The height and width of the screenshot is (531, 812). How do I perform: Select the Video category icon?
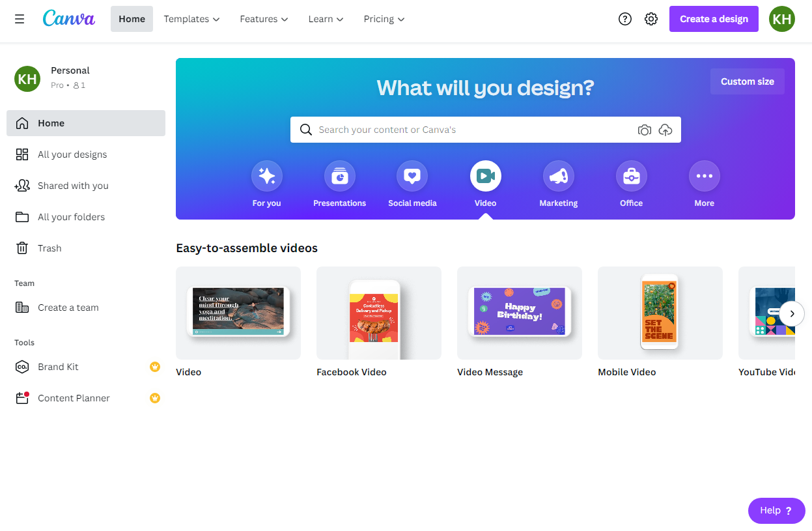click(x=486, y=176)
